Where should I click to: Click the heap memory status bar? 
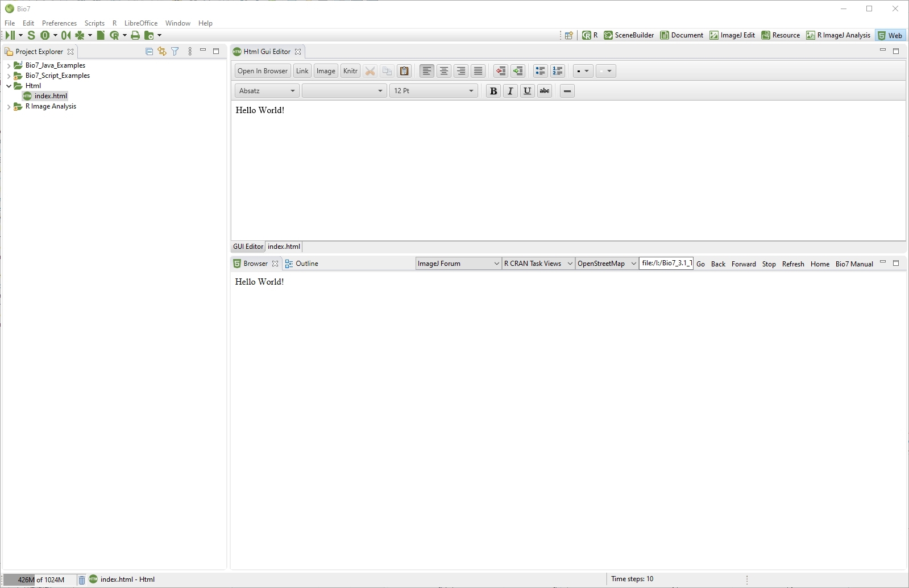(39, 579)
